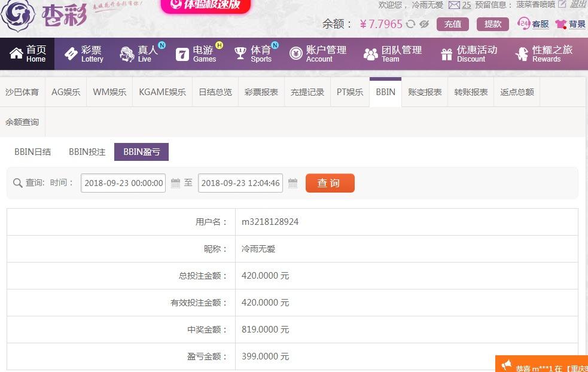
Task: Open the 彩票 Lottery menu
Action: (x=84, y=54)
